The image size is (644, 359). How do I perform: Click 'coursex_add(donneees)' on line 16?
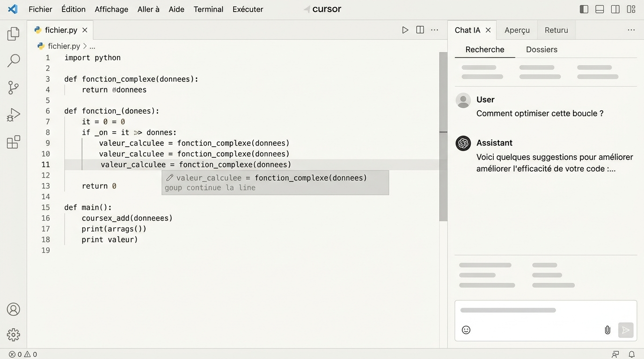pos(127,218)
